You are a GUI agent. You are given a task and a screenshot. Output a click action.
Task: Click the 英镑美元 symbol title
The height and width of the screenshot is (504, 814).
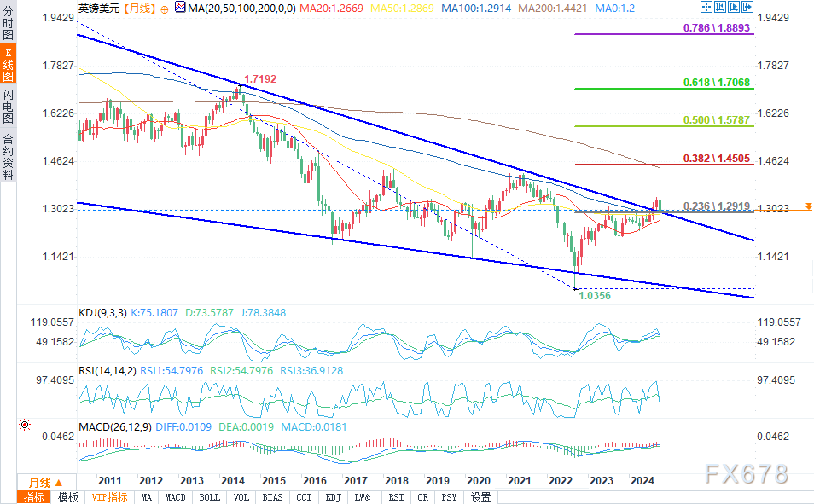(x=99, y=9)
